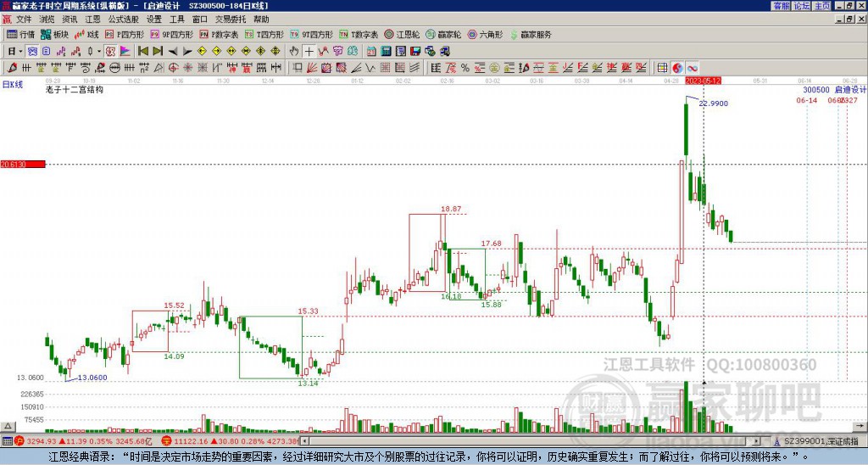The image size is (868, 465).
Task: Toggle the infinity wave icon
Action: (x=693, y=68)
